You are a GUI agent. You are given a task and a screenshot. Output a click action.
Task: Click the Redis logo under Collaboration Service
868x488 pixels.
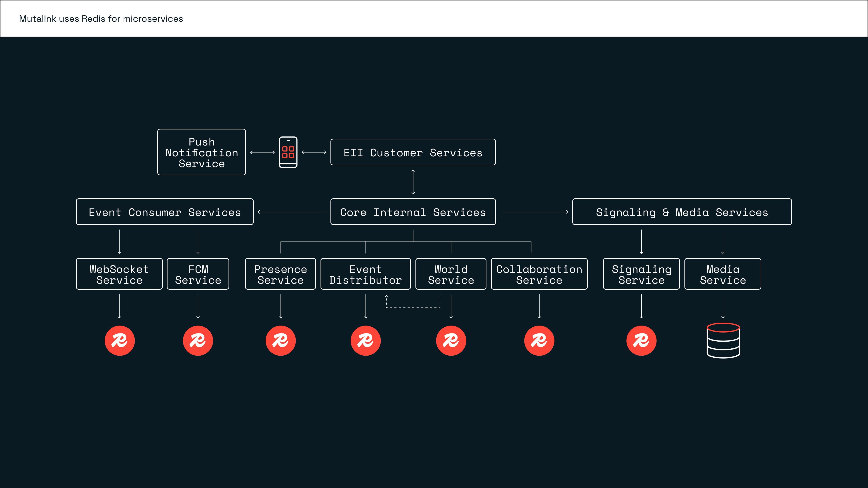coord(539,340)
